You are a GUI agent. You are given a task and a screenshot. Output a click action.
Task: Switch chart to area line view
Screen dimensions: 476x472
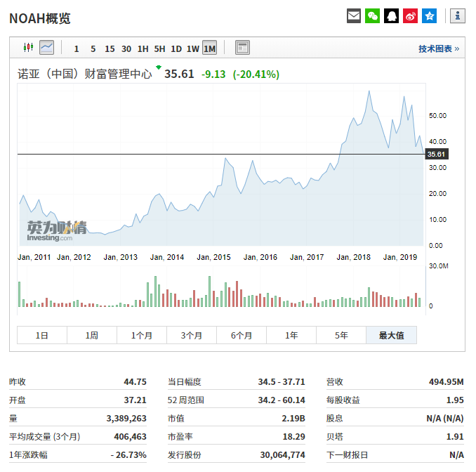click(x=46, y=48)
